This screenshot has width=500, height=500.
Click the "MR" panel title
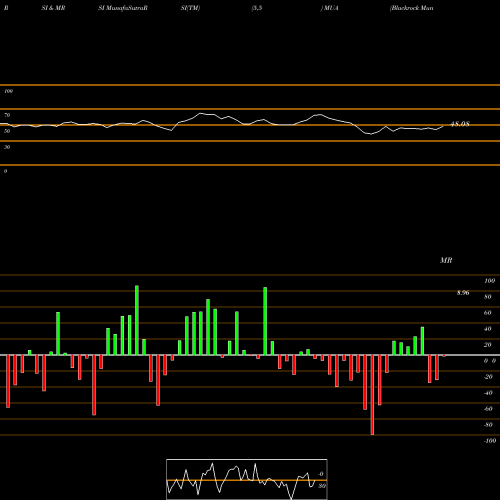tap(446, 260)
